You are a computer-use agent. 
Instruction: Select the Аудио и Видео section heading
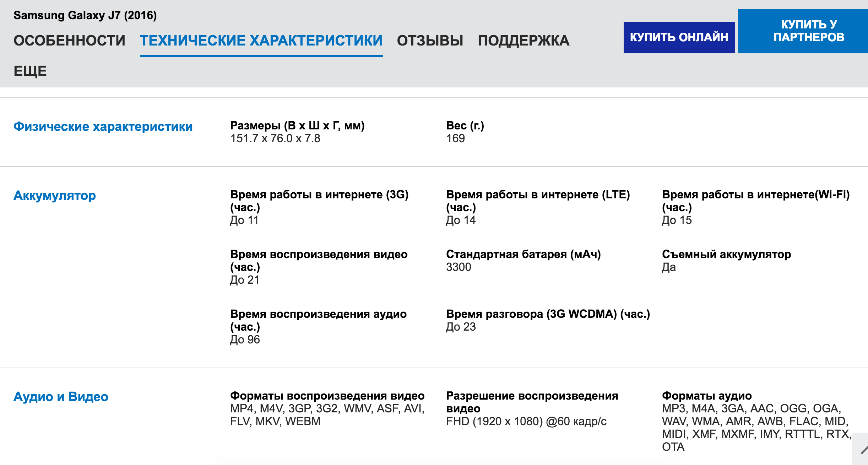(x=61, y=396)
